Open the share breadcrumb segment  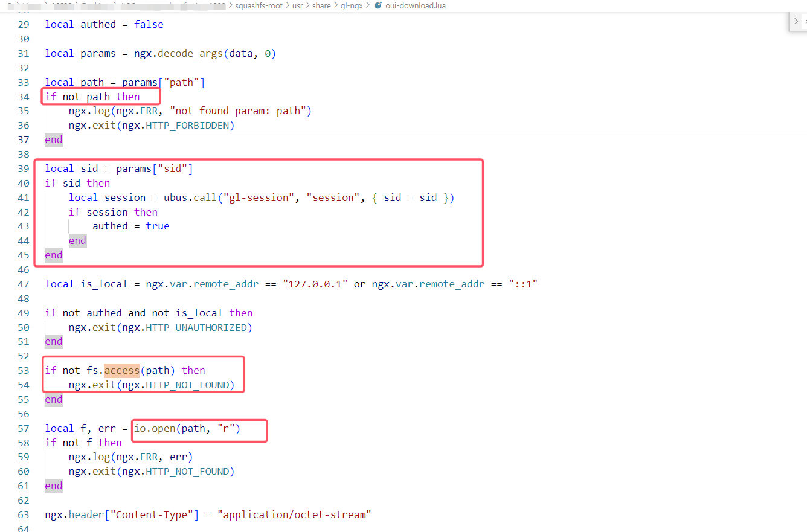(x=322, y=5)
